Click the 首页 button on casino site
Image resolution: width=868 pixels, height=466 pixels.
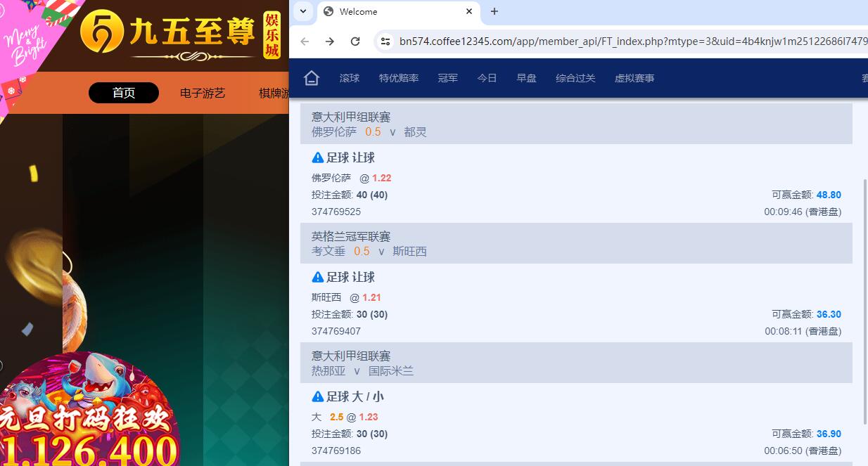(x=124, y=93)
